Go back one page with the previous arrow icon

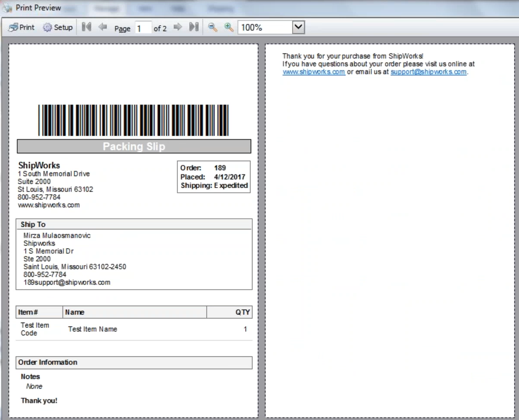coord(102,26)
